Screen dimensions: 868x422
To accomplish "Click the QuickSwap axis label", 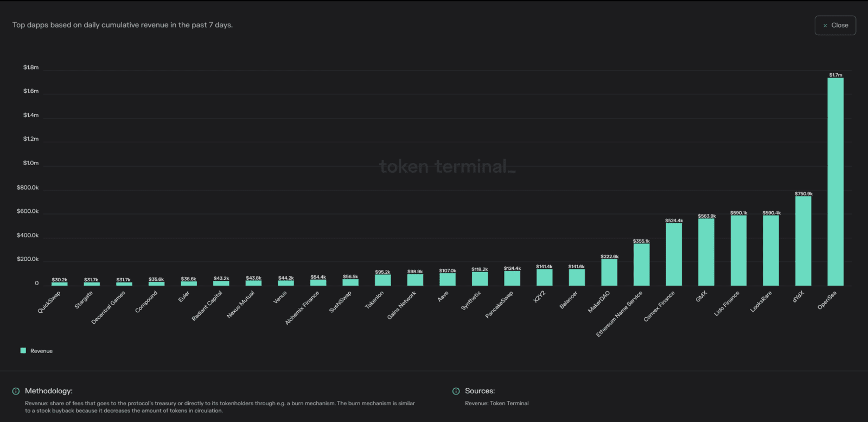I will click(49, 302).
